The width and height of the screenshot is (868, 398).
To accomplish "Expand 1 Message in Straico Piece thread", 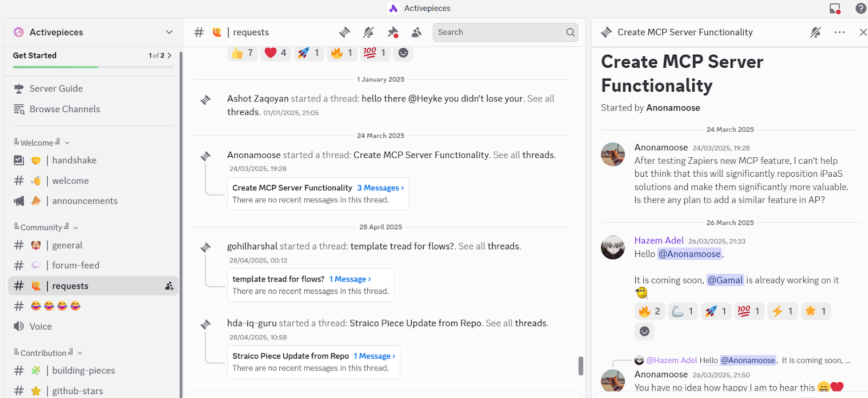I will tap(374, 356).
